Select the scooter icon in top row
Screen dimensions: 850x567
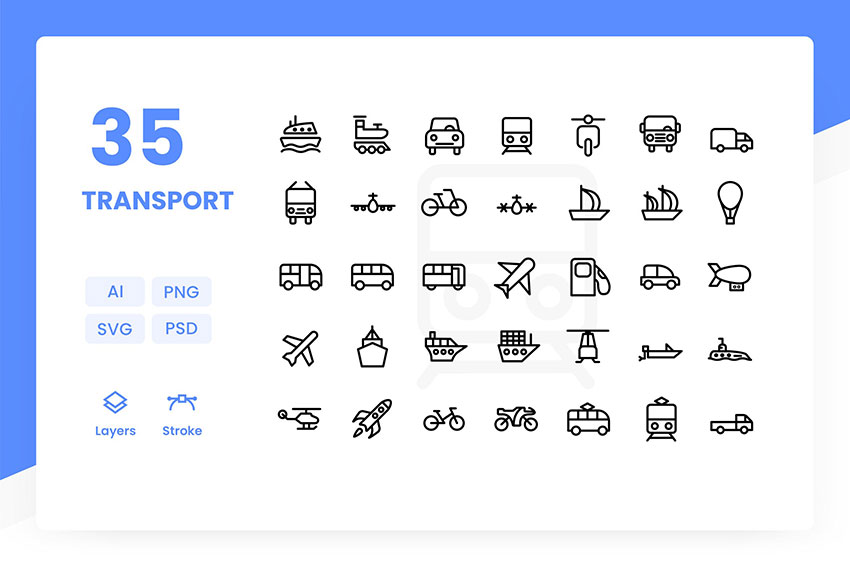(x=588, y=136)
